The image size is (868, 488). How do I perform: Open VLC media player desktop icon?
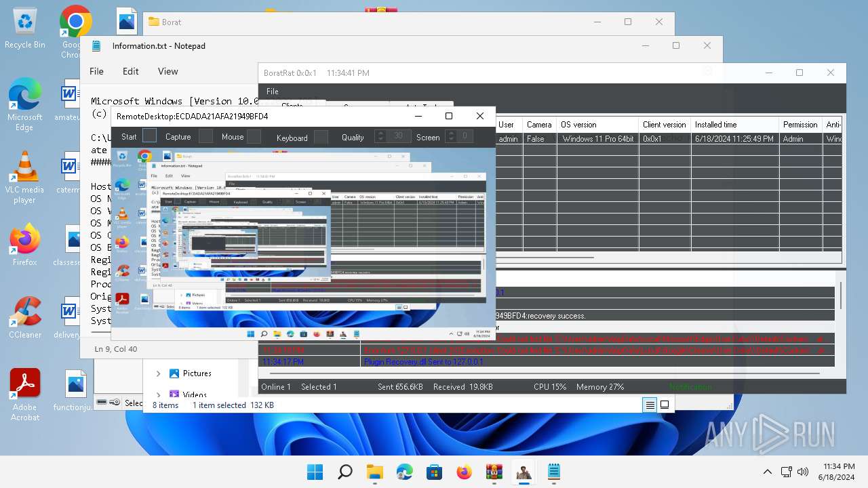[x=24, y=176]
